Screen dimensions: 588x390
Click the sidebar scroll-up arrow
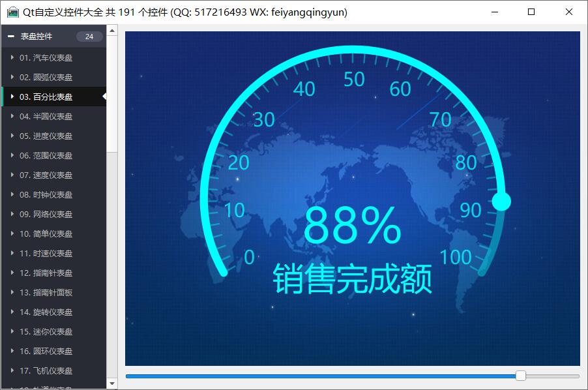(x=112, y=30)
